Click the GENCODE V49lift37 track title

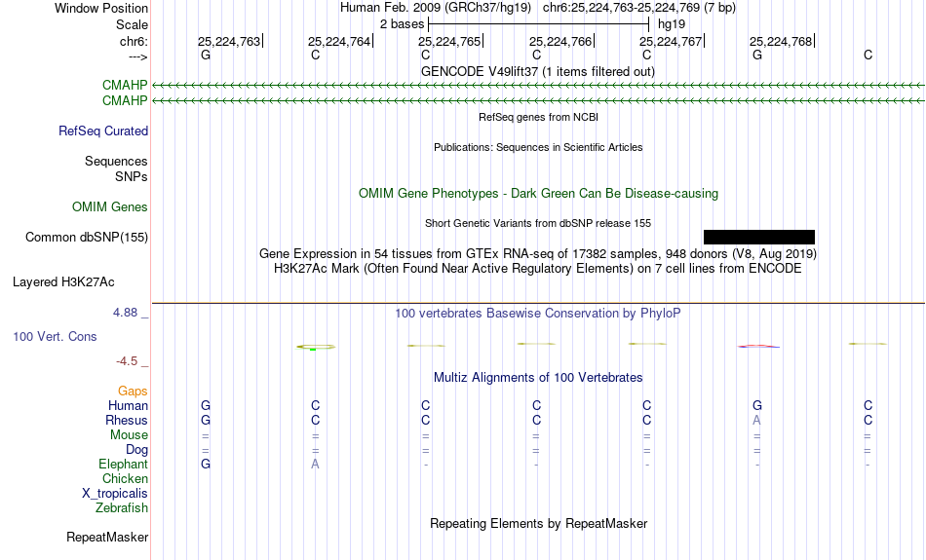pyautogui.click(x=538, y=71)
